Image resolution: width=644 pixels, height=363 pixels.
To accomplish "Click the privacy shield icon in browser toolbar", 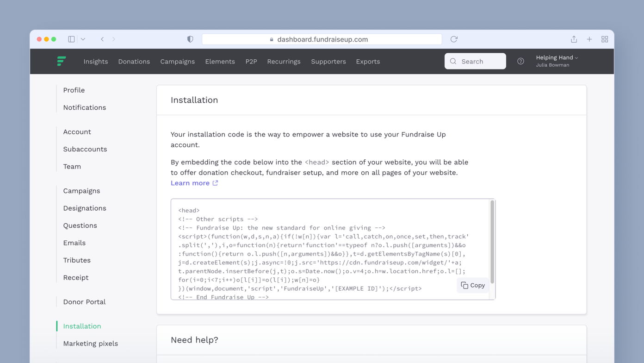I will coord(190,39).
